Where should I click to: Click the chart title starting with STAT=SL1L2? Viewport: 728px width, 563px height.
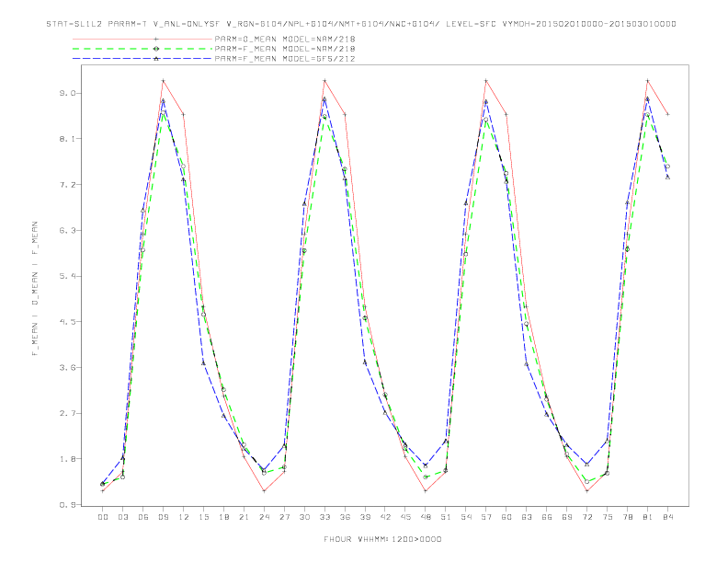[x=361, y=24]
